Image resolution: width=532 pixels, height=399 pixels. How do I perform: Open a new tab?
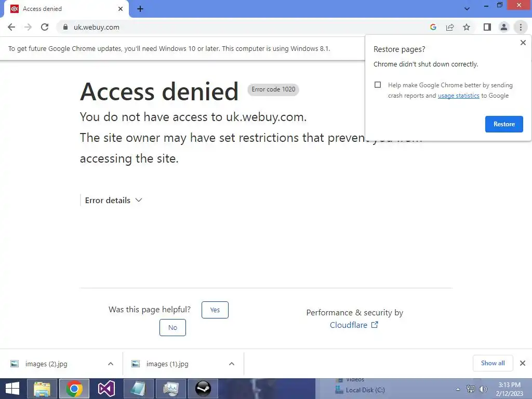coord(140,9)
